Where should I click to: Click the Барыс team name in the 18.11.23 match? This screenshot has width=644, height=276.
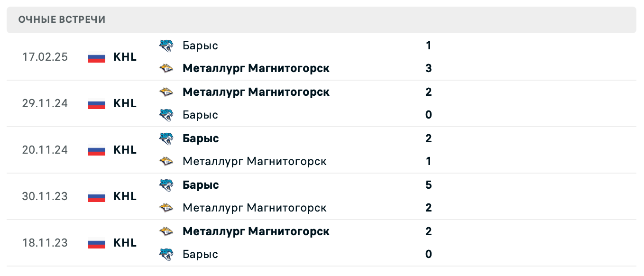pos(200,254)
